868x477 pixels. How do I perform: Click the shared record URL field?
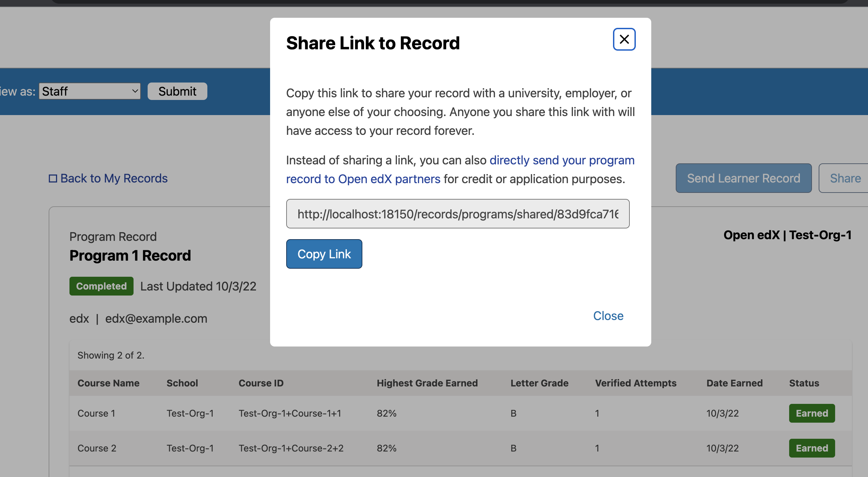point(457,214)
